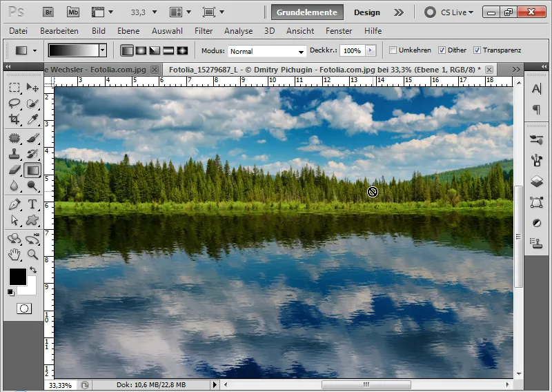
Task: Enable the Umkehren checkbox
Action: pos(393,50)
